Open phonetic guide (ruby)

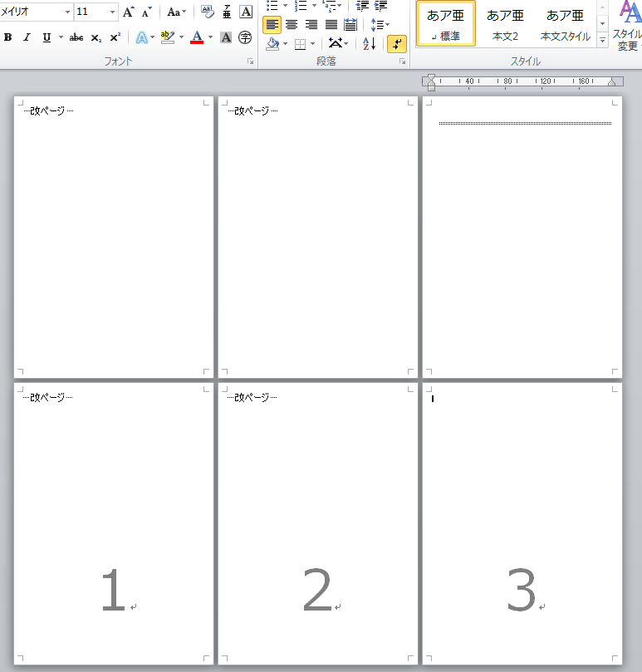click(x=227, y=12)
